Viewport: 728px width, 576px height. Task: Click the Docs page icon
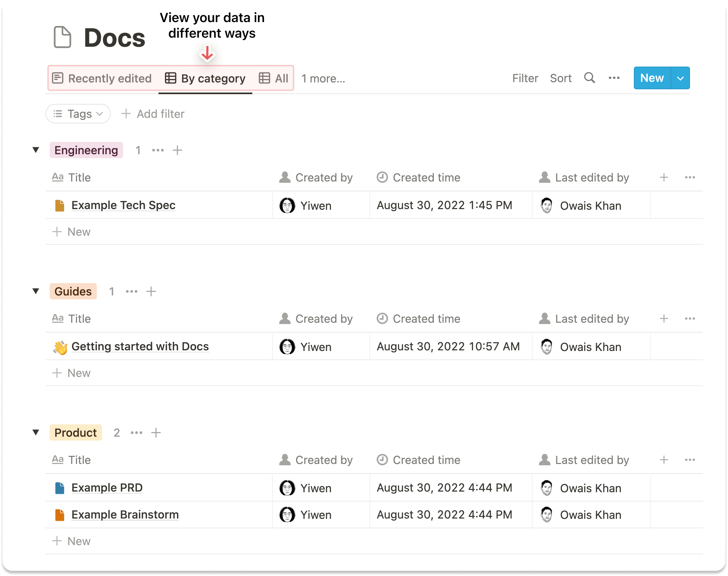tap(62, 37)
